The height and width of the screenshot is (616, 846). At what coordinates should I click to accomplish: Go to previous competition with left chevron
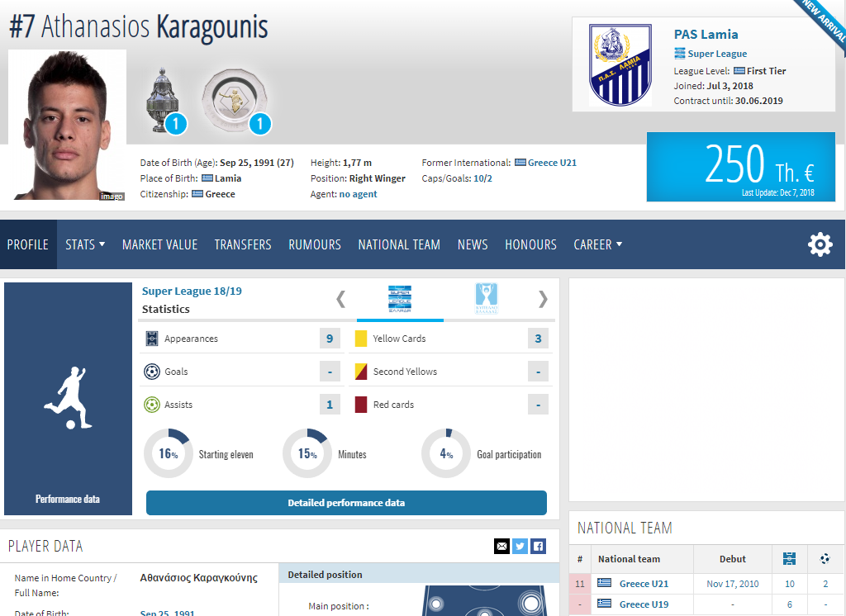pyautogui.click(x=340, y=299)
